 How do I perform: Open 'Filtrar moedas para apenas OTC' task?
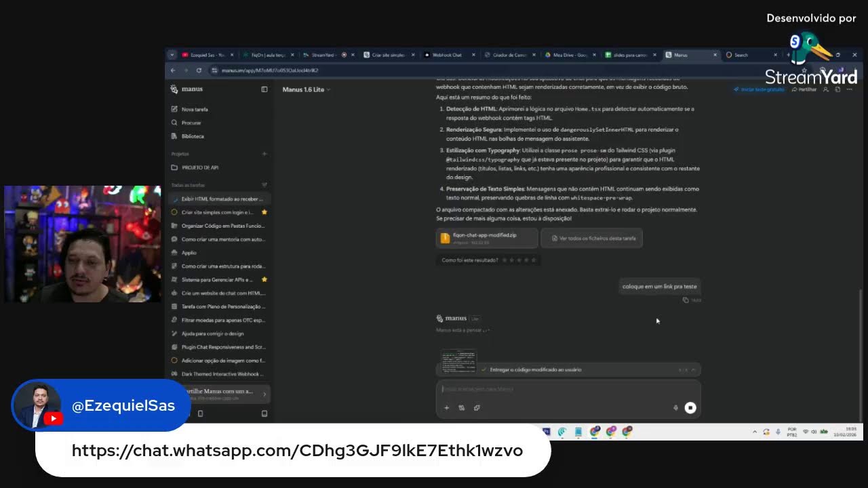pyautogui.click(x=219, y=320)
